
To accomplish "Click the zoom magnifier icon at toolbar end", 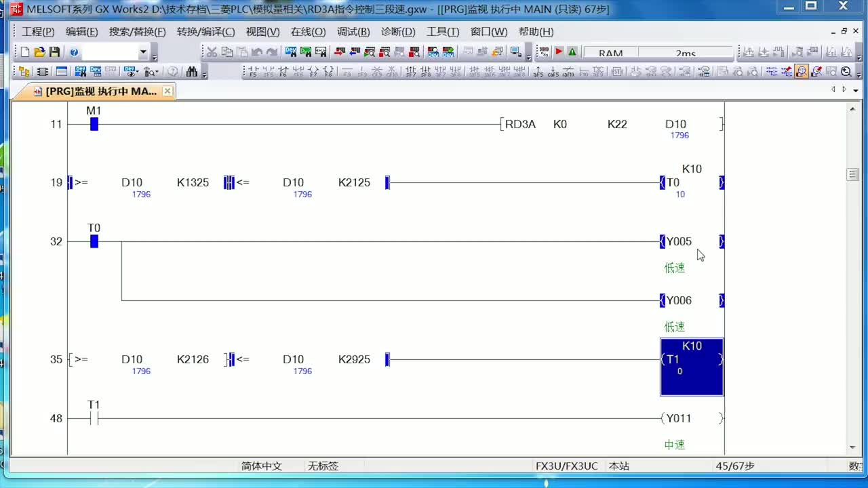I will tap(846, 71).
